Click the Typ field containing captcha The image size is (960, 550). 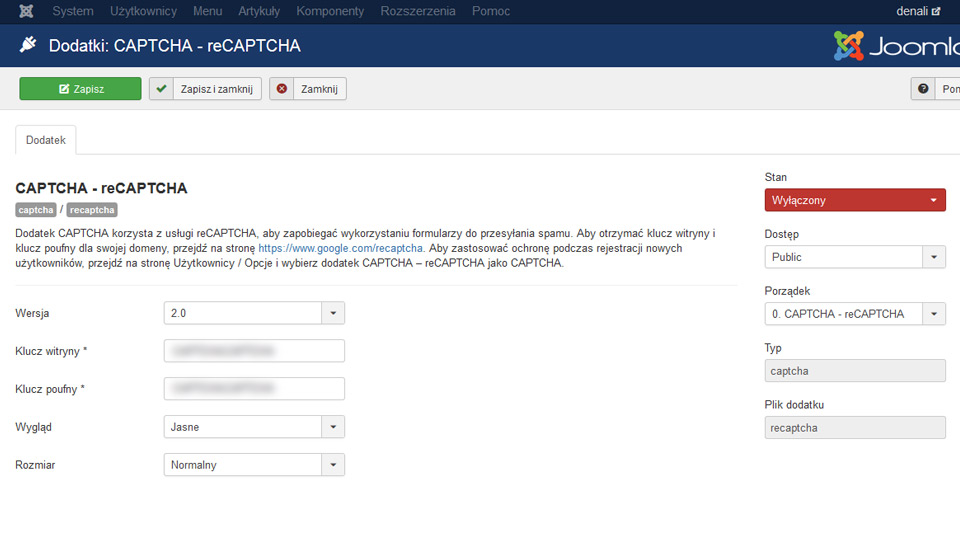coord(855,371)
